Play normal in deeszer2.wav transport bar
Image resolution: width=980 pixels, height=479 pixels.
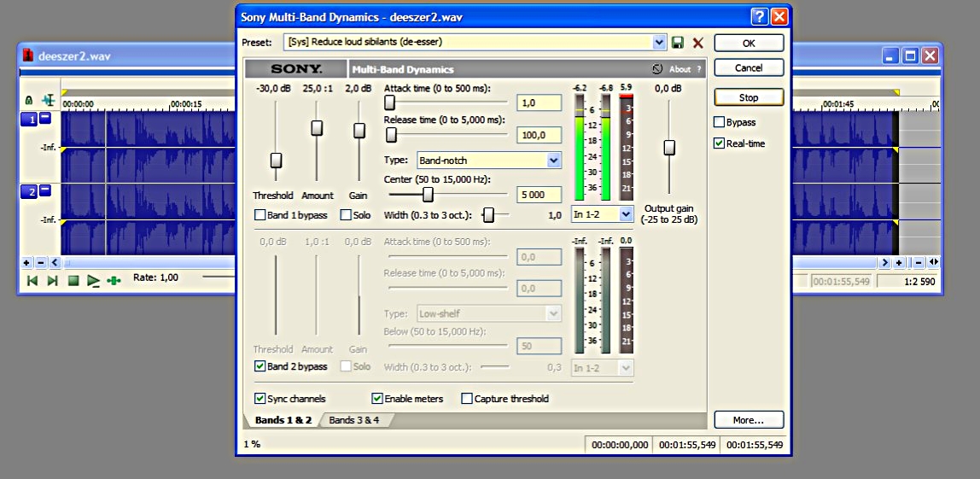click(x=94, y=281)
